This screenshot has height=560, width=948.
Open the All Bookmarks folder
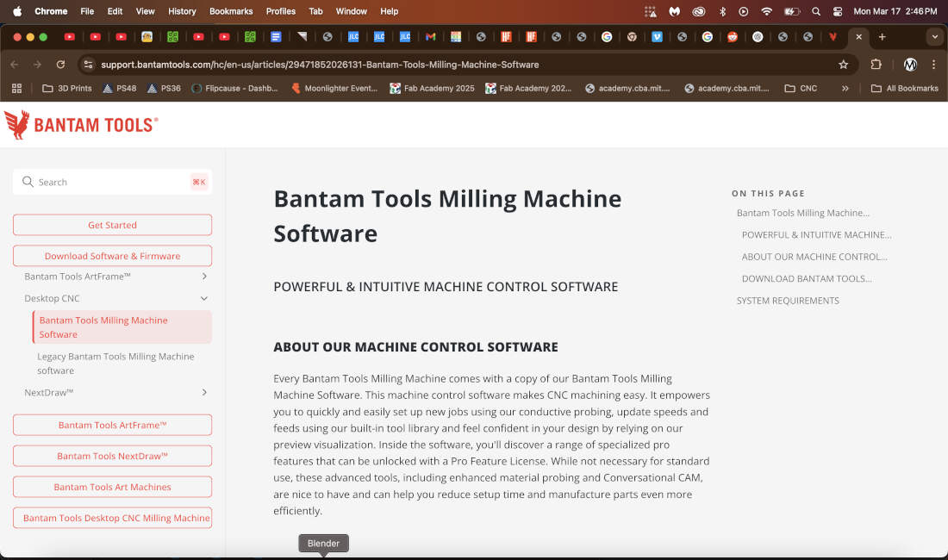tap(904, 88)
